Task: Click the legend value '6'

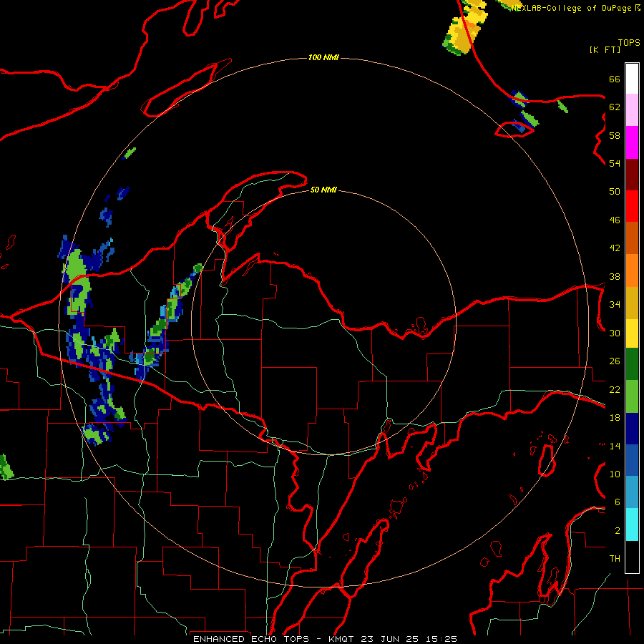Action: click(x=618, y=502)
